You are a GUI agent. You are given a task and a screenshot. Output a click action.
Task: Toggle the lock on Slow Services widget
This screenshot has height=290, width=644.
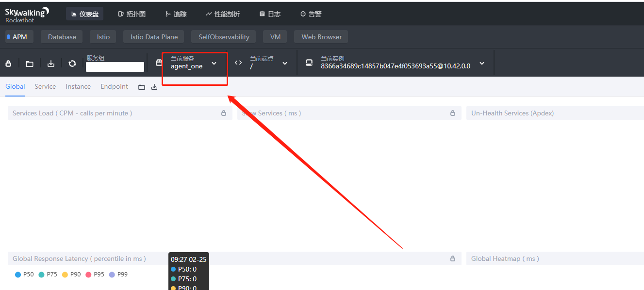click(452, 113)
